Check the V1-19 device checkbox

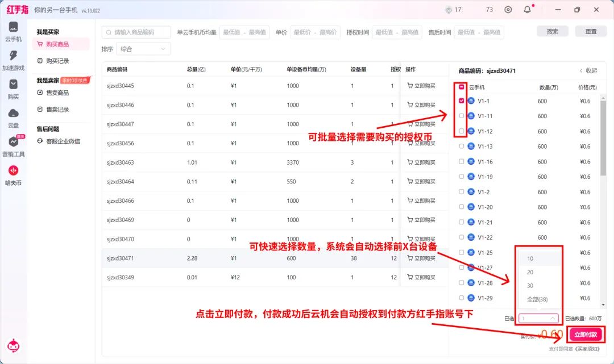[461, 177]
